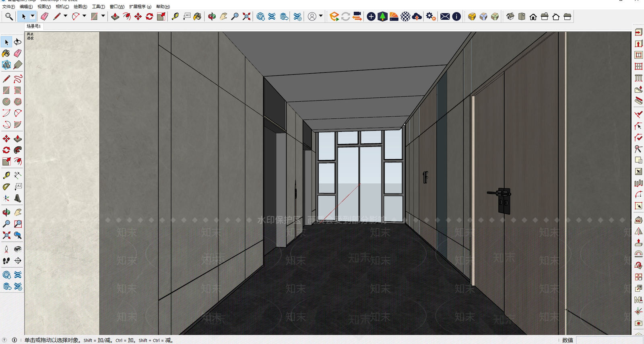Switch to Front view house icon

(533, 16)
